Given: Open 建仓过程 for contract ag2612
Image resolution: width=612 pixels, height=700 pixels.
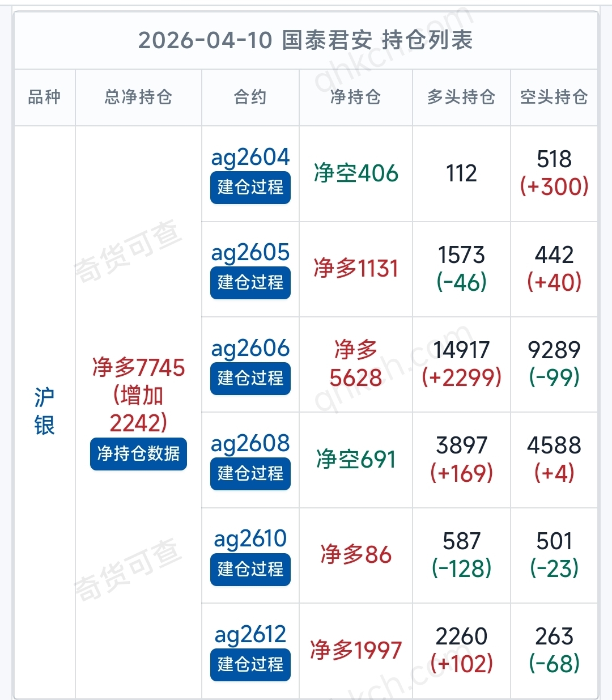Looking at the screenshot, I should click(x=250, y=664).
